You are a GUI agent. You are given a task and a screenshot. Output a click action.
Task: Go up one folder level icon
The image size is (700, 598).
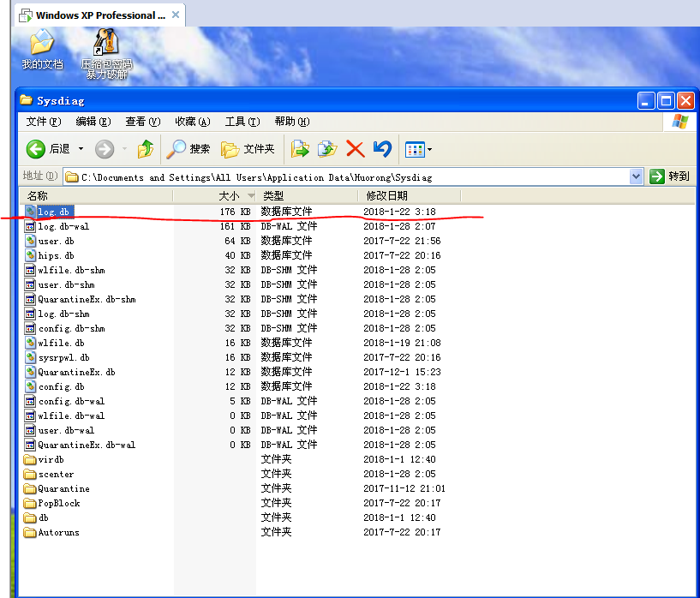[x=146, y=149]
